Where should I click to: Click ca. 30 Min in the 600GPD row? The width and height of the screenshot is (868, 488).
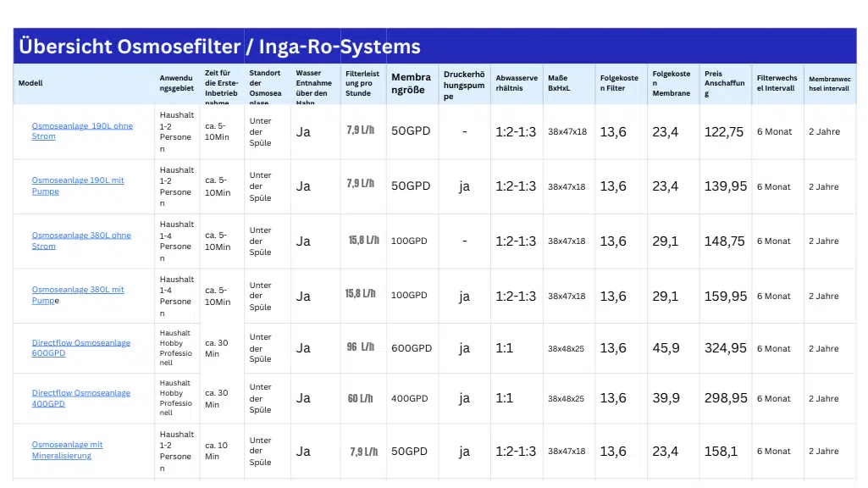tap(217, 348)
